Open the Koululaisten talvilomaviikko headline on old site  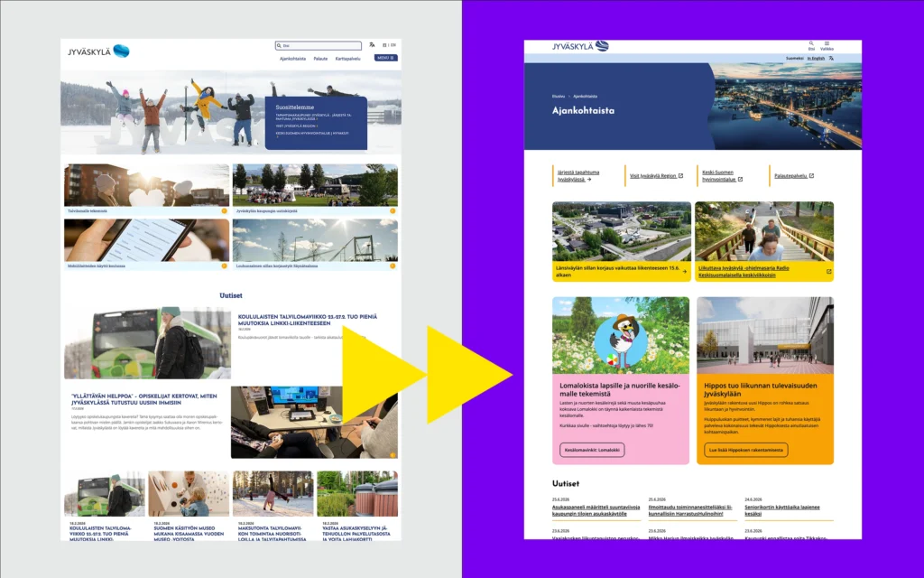pos(308,320)
